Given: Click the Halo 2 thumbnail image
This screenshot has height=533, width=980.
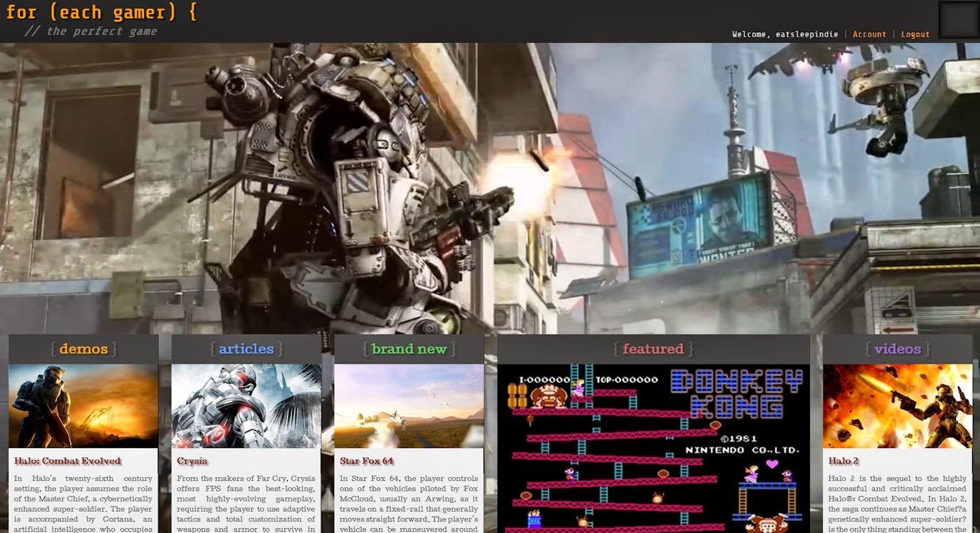Looking at the screenshot, I should tap(898, 406).
